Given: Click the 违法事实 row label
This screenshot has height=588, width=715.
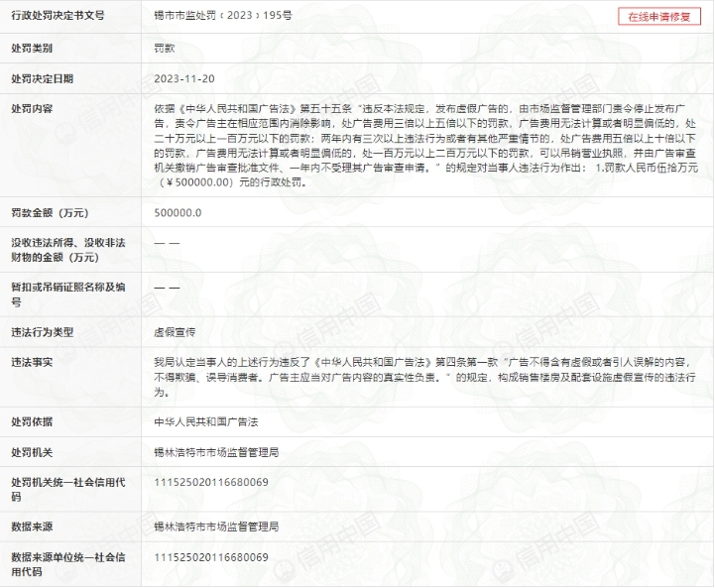Looking at the screenshot, I should (x=32, y=362).
